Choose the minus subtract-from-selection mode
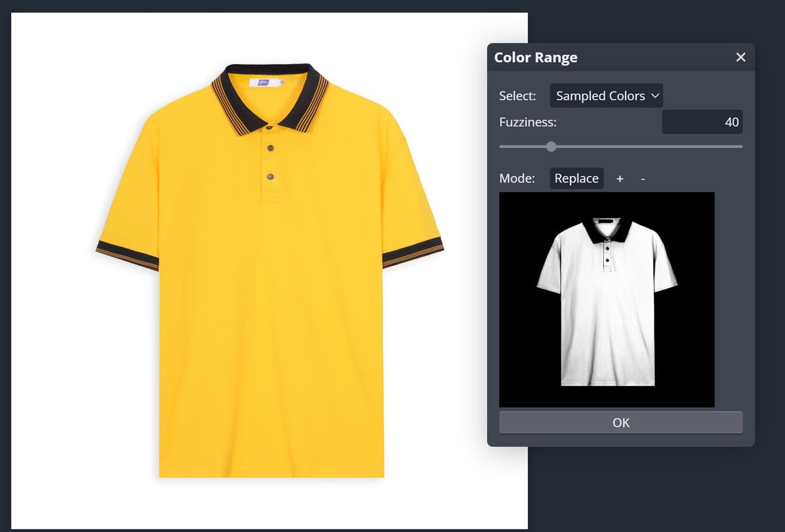Screen dimensions: 785x532 pyautogui.click(x=643, y=179)
